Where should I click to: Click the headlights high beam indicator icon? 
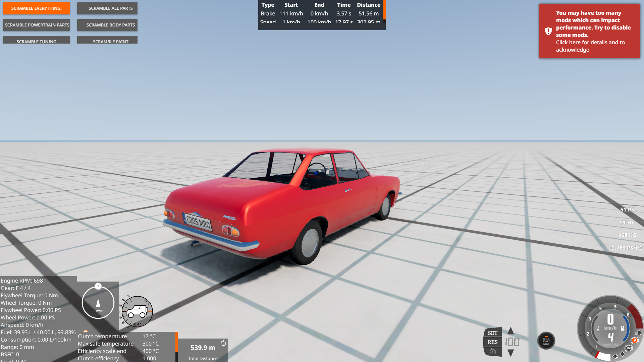click(638, 333)
